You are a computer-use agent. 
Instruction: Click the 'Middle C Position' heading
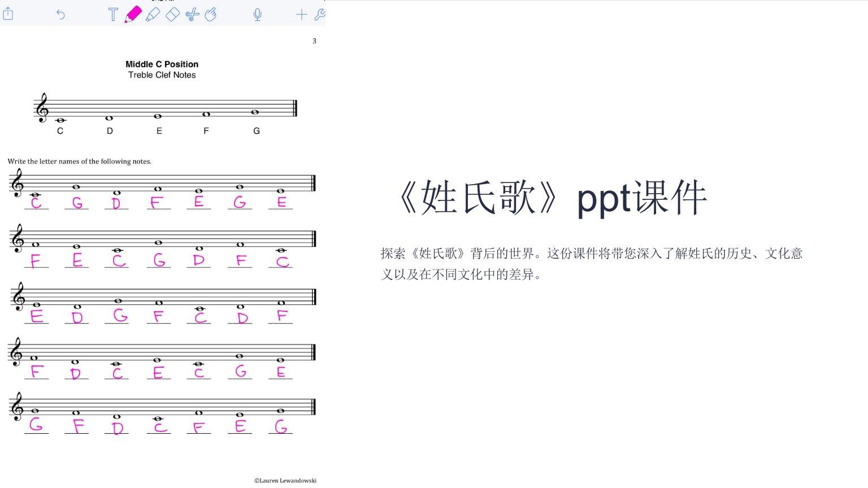pyautogui.click(x=162, y=64)
